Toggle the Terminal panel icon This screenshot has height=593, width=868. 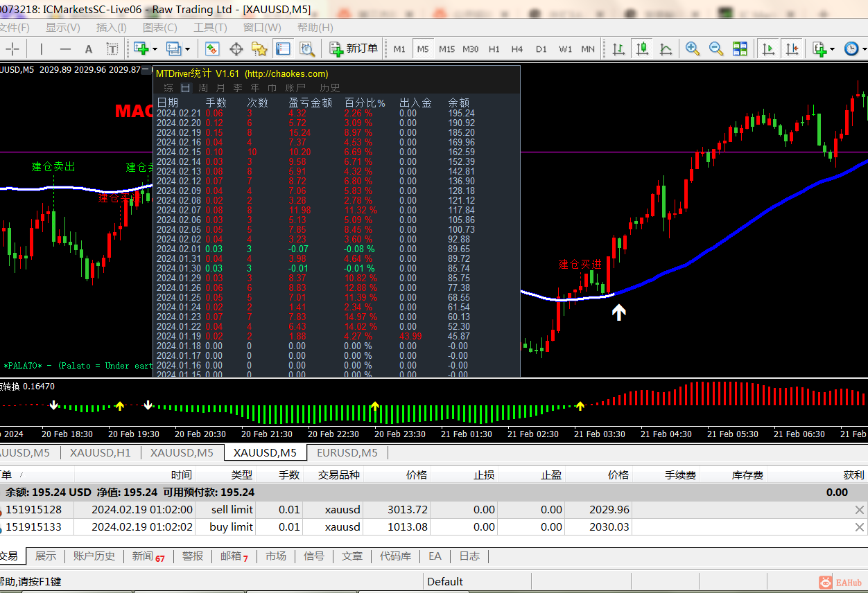(283, 48)
